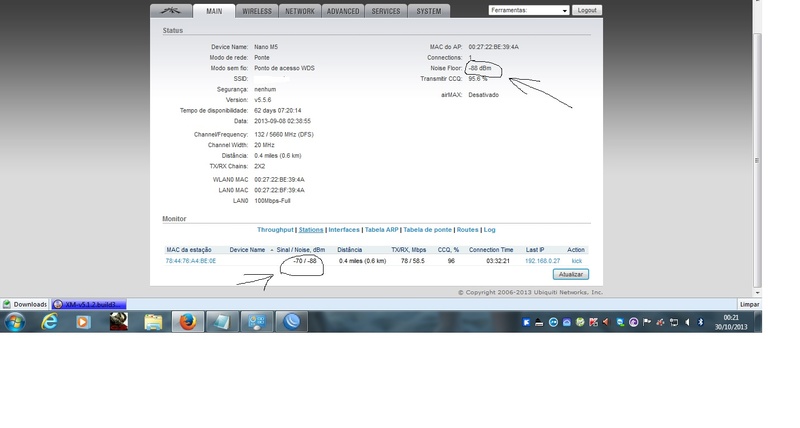Click the purple round tray icon

click(633, 322)
